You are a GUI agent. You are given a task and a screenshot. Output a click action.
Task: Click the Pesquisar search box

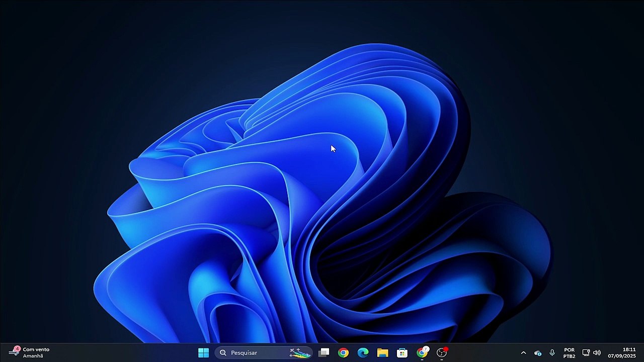click(x=264, y=352)
